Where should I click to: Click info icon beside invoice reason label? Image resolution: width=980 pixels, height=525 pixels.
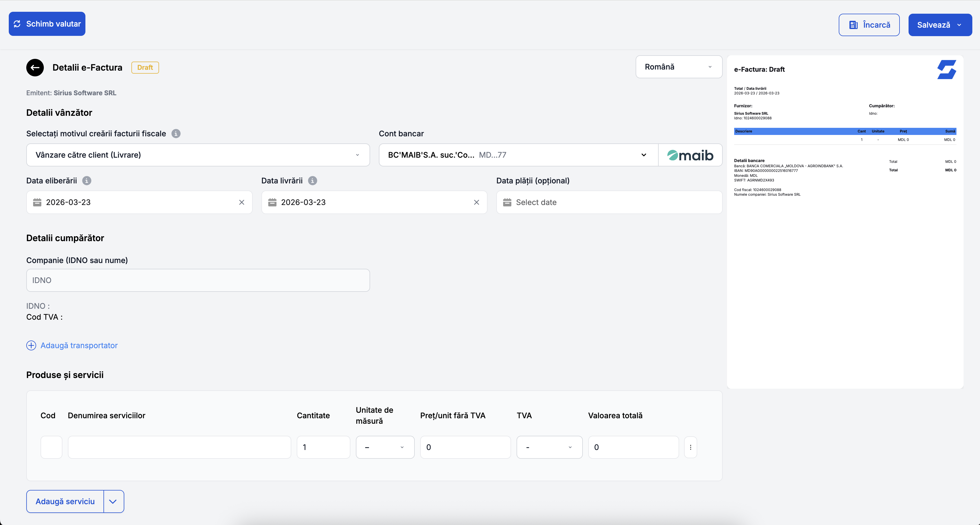point(176,134)
